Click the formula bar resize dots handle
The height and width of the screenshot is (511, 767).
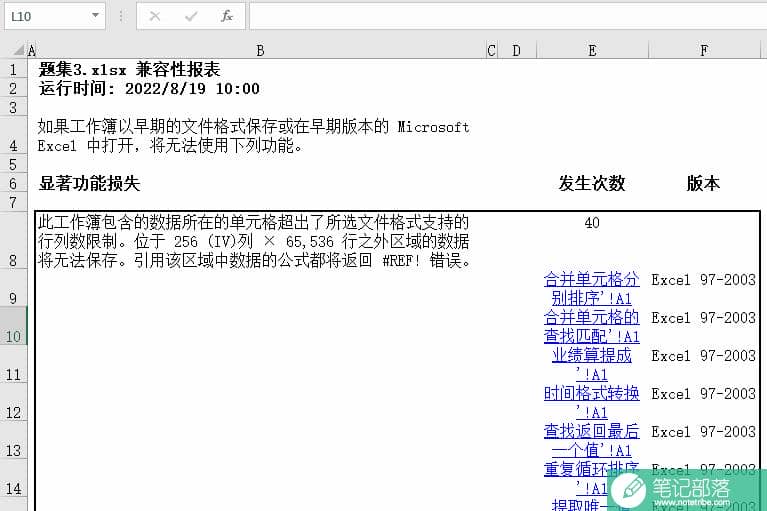[121, 16]
